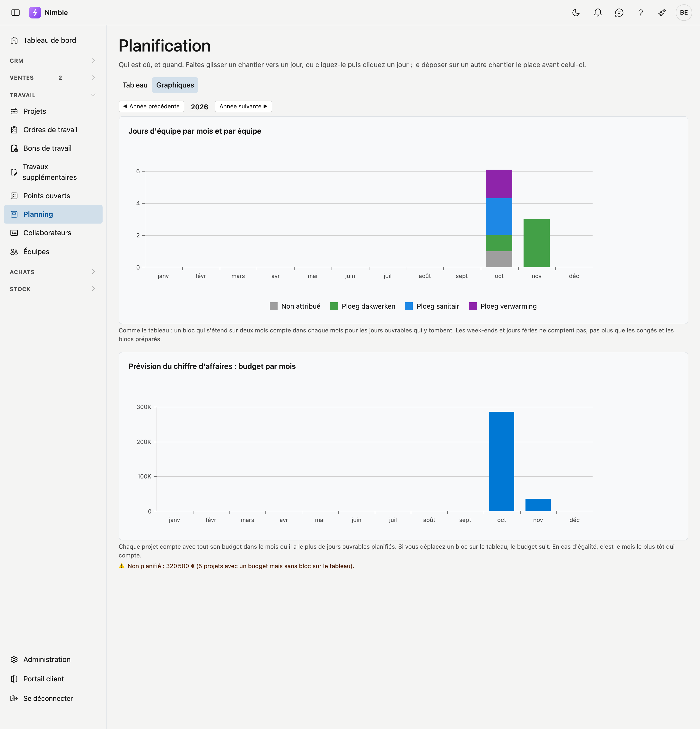
Task: Open Travaux supplémentaires
Action: click(53, 172)
